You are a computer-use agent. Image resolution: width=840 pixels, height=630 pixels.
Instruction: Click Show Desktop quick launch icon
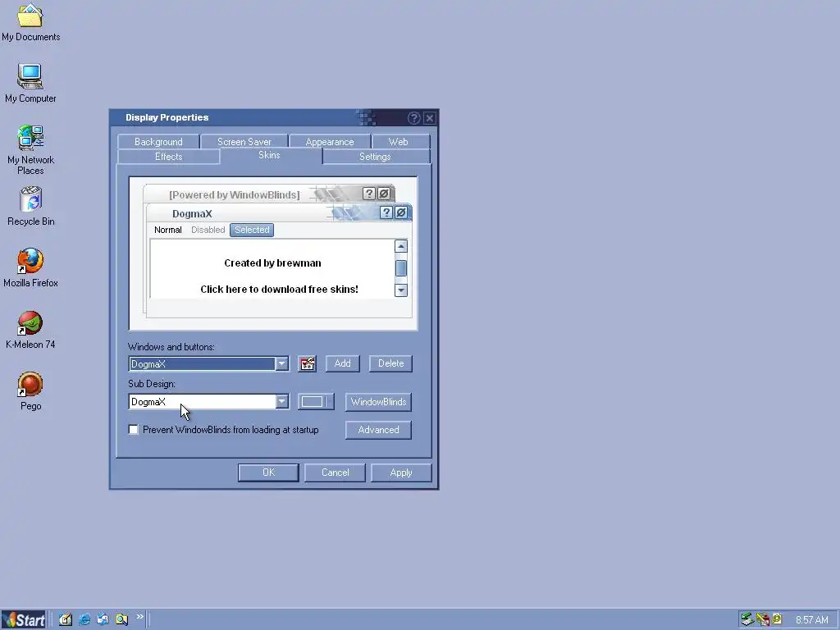pyautogui.click(x=66, y=619)
